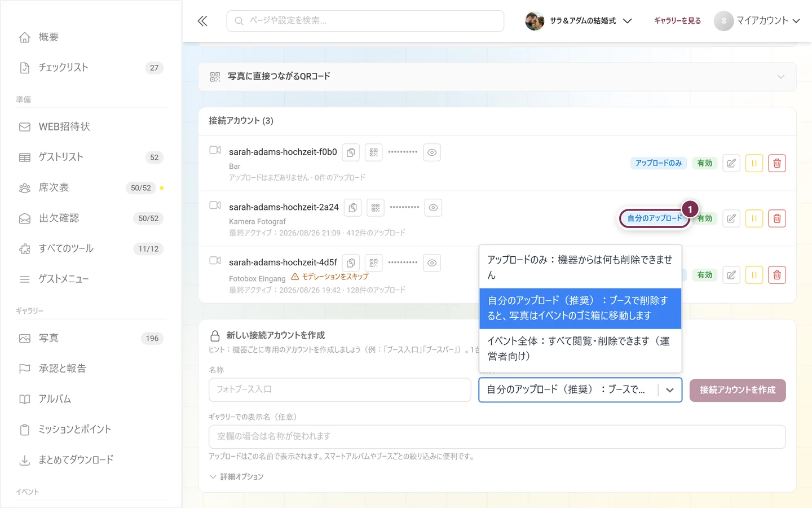Pause the Fotobox Eingang account
812x508 pixels.
754,275
